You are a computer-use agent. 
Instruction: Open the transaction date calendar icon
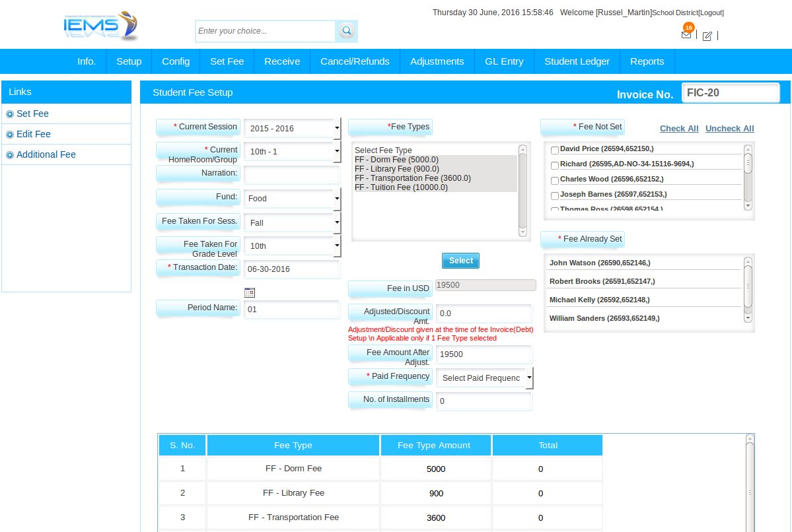pos(250,292)
